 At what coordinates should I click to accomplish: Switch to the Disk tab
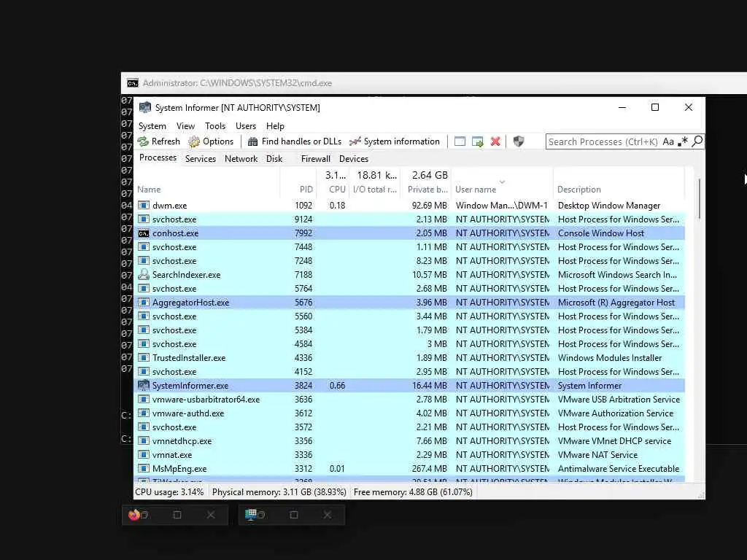[x=274, y=158]
